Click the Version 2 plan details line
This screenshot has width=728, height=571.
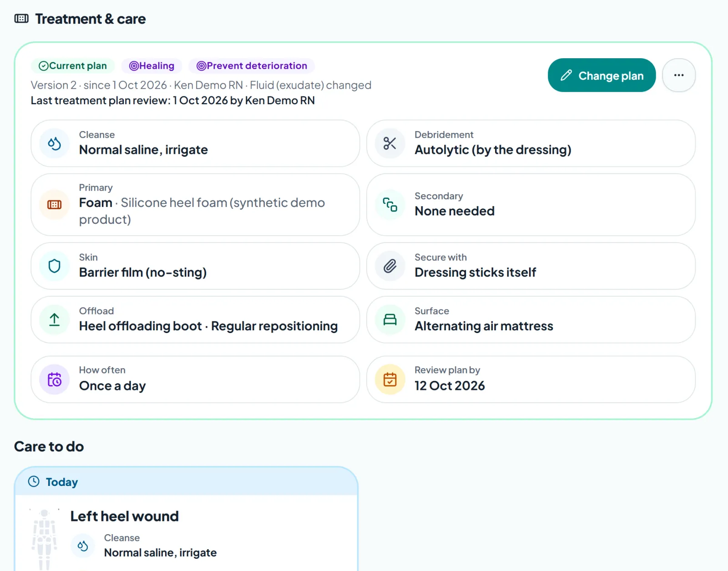[x=201, y=85]
